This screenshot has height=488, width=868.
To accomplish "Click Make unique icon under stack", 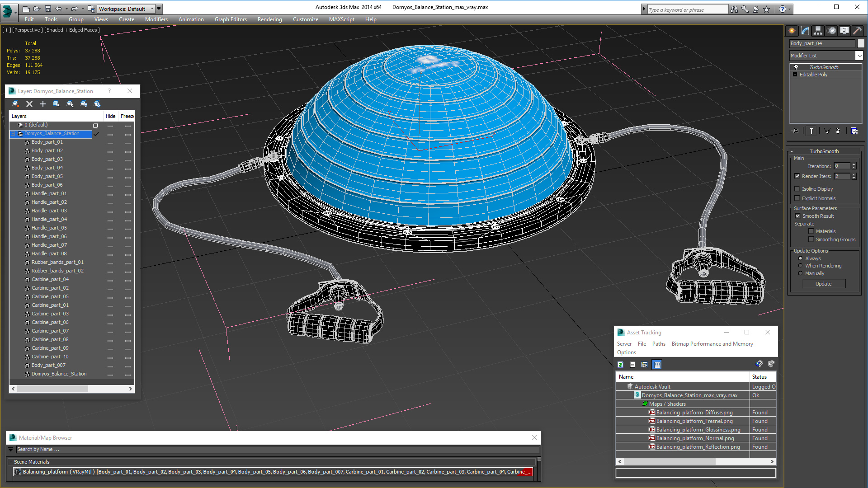I will coord(827,131).
